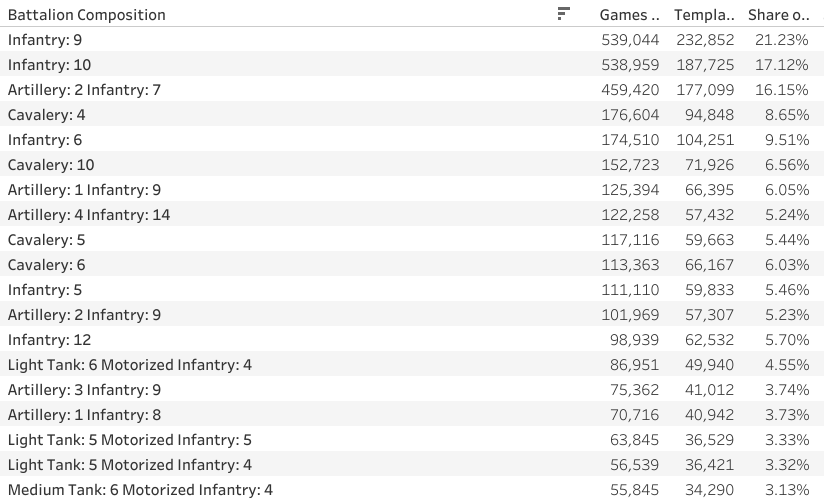
Task: Select the Cavalery: 4 row label
Action: tap(46, 115)
